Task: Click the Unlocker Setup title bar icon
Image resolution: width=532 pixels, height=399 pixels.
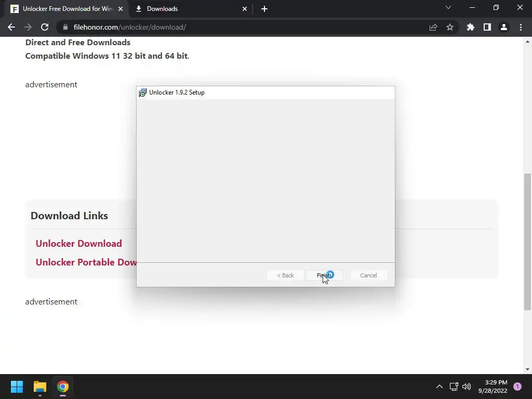Action: coord(142,92)
